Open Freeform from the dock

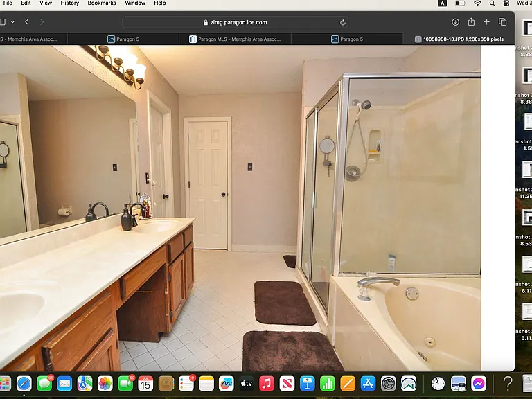click(227, 384)
